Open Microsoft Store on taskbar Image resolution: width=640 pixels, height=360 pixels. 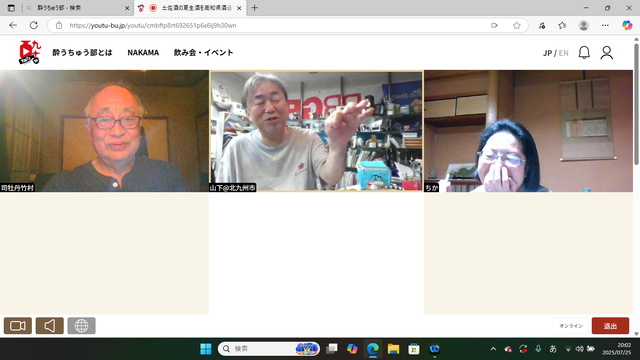click(414, 349)
